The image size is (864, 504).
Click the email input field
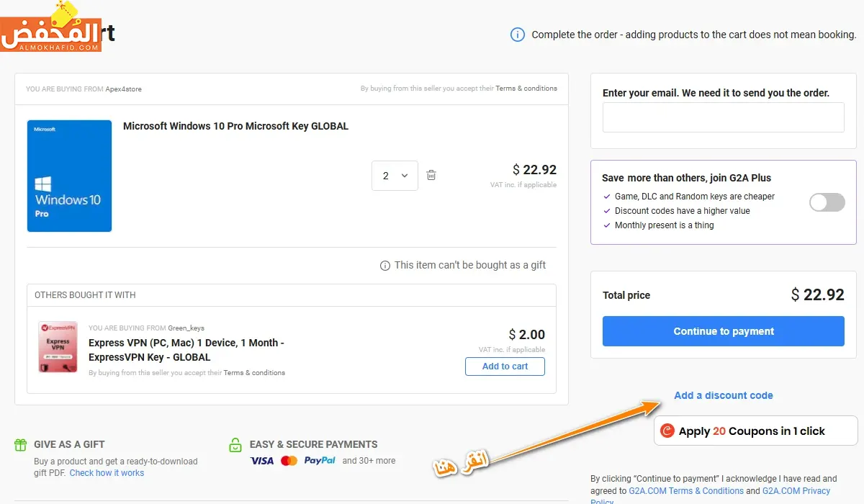pyautogui.click(x=723, y=117)
